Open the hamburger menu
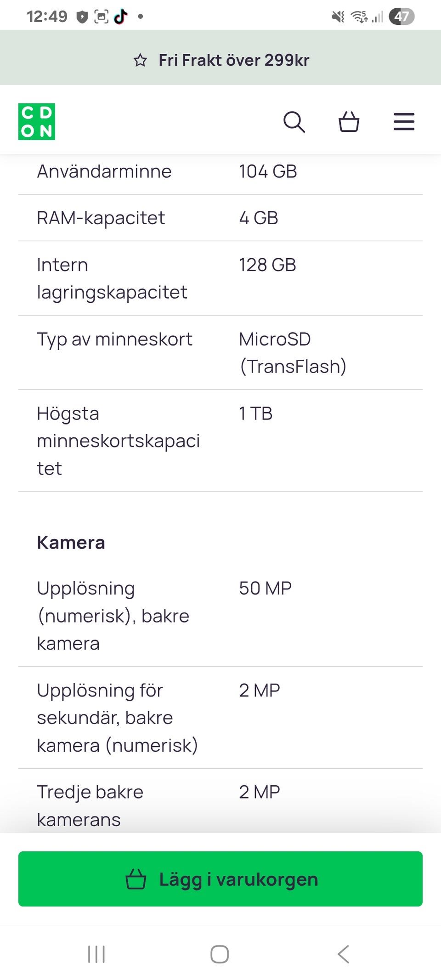The height and width of the screenshot is (980, 441). (x=404, y=122)
